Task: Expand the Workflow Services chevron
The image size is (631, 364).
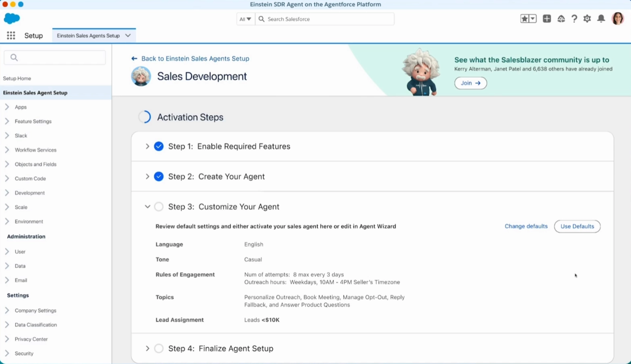Action: (x=7, y=150)
